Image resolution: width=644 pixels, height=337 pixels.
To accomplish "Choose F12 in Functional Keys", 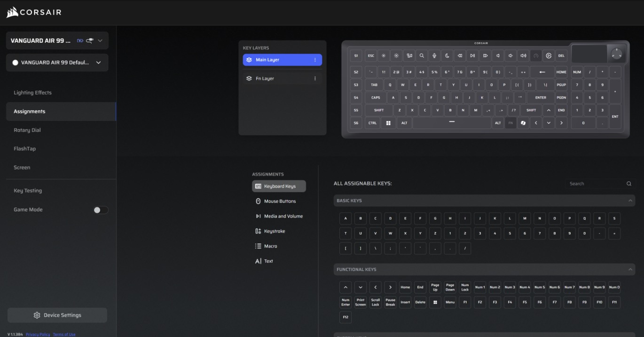I will (x=346, y=317).
